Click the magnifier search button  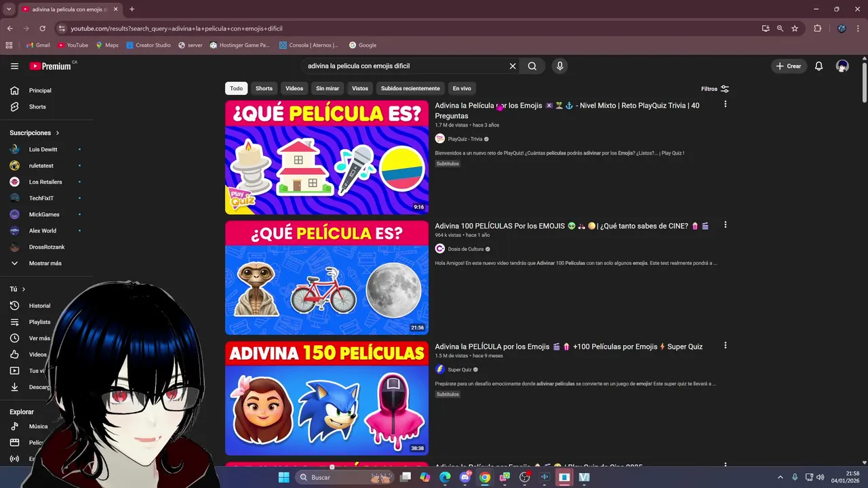pos(532,66)
